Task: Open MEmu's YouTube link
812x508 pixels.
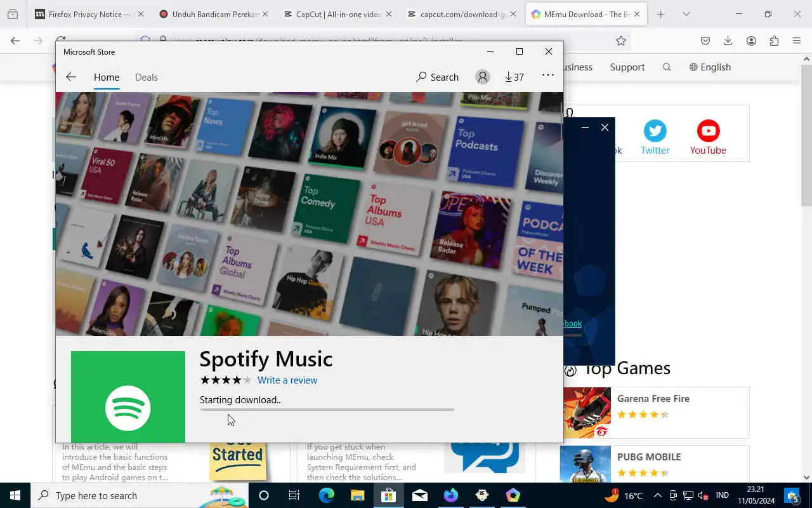Action: (708, 138)
